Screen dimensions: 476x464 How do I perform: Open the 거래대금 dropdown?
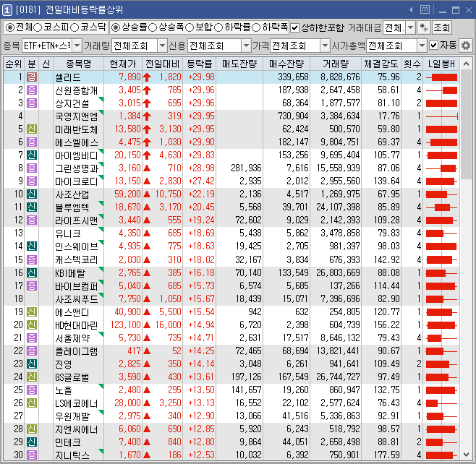[410, 28]
